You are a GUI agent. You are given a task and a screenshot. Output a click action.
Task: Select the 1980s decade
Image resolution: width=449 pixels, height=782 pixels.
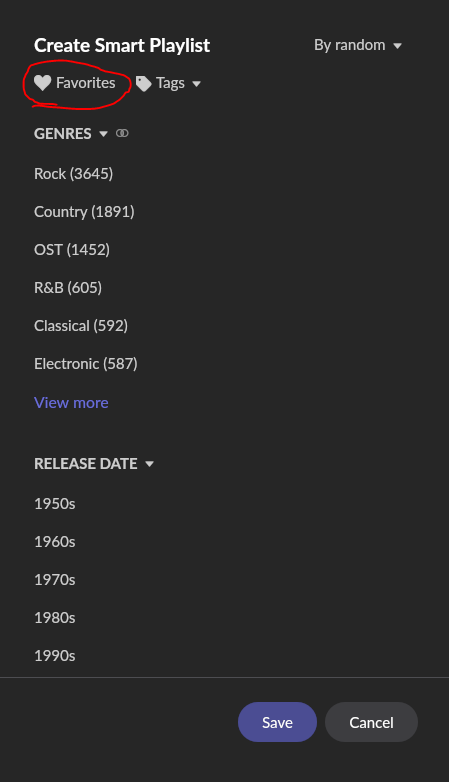coord(55,617)
